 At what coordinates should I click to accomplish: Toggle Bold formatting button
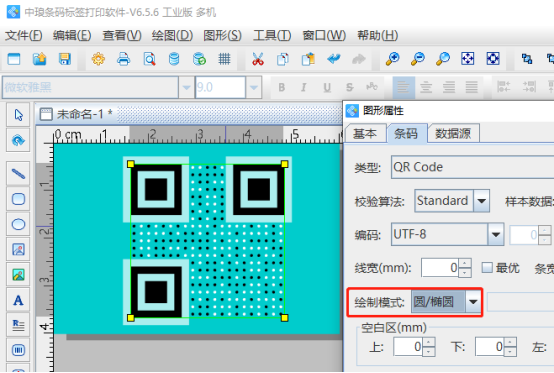click(282, 87)
